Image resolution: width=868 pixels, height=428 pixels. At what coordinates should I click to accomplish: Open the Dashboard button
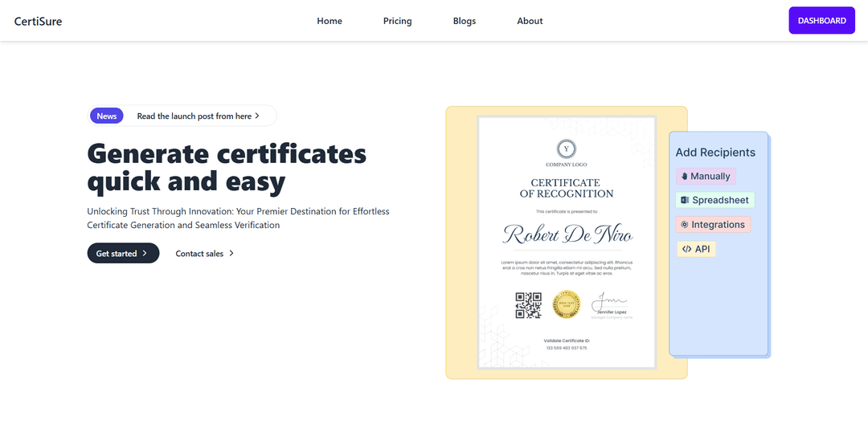click(821, 21)
